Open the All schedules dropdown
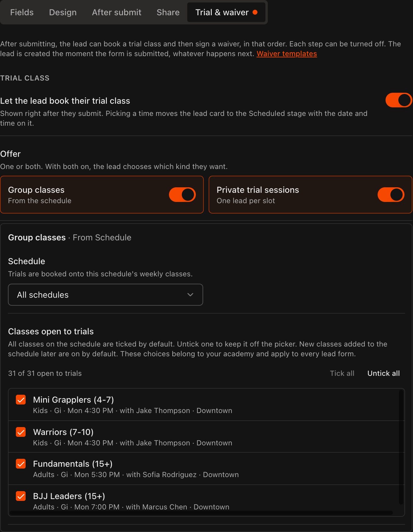Image resolution: width=413 pixels, height=532 pixels. pyautogui.click(x=106, y=295)
